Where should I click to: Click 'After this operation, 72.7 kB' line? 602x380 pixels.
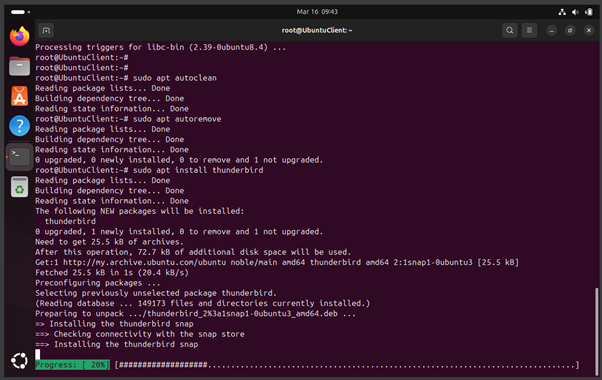(x=193, y=252)
